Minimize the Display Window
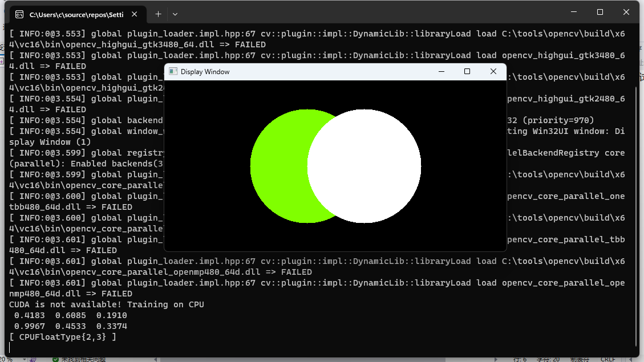Screen dimensions: 644x362 pyautogui.click(x=441, y=71)
